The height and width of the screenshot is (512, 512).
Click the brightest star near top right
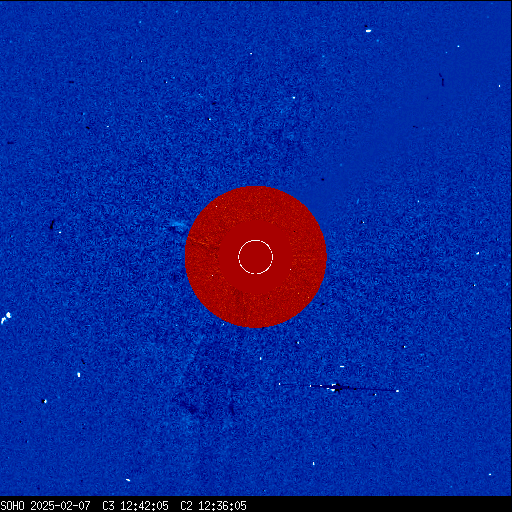point(368,31)
